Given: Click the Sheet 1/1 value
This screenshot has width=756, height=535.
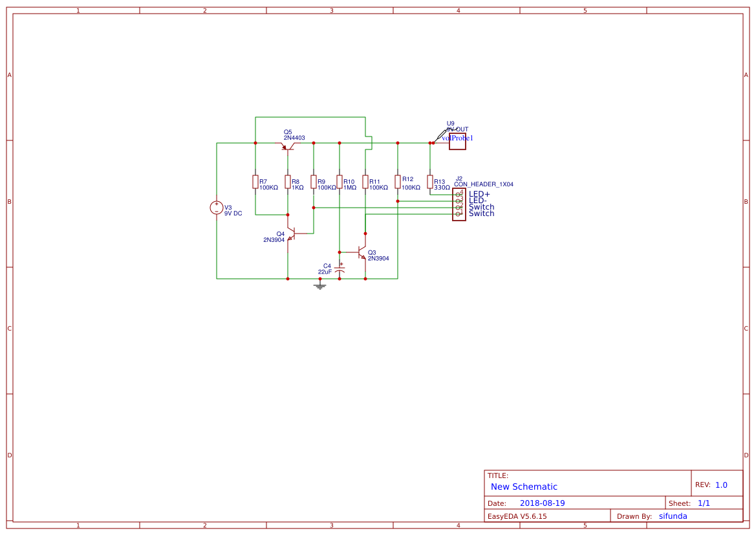Looking at the screenshot, I should tap(704, 503).
